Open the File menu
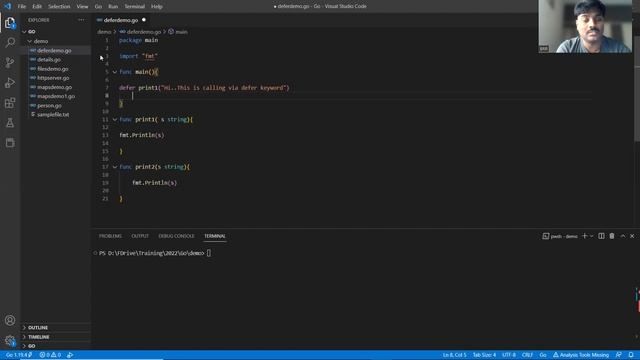 pos(22,7)
